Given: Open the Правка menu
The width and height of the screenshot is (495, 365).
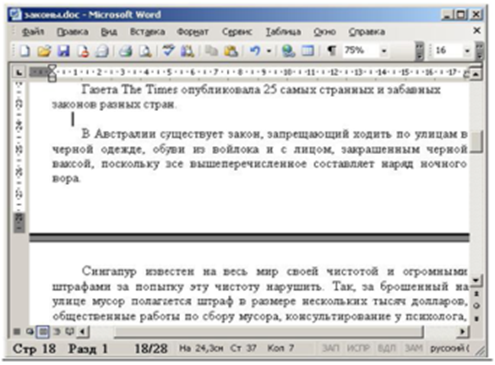Looking at the screenshot, I should pos(72,32).
